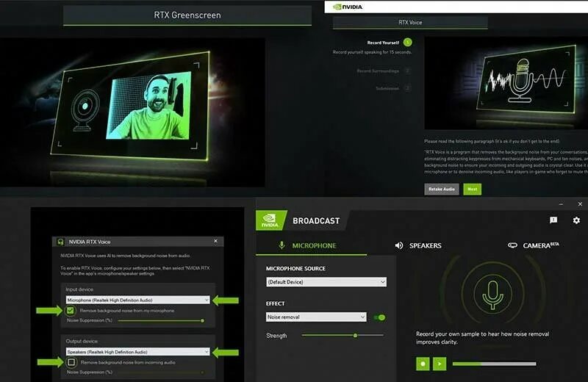Close the NVIDIA Broadcast window
588x382 pixels.
pyautogui.click(x=580, y=204)
